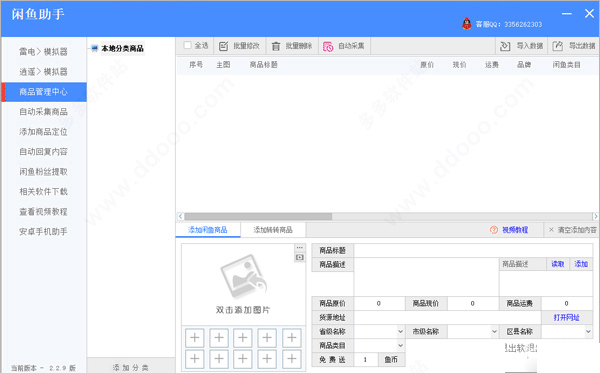Click the 商品标题 input field

[x=473, y=250]
